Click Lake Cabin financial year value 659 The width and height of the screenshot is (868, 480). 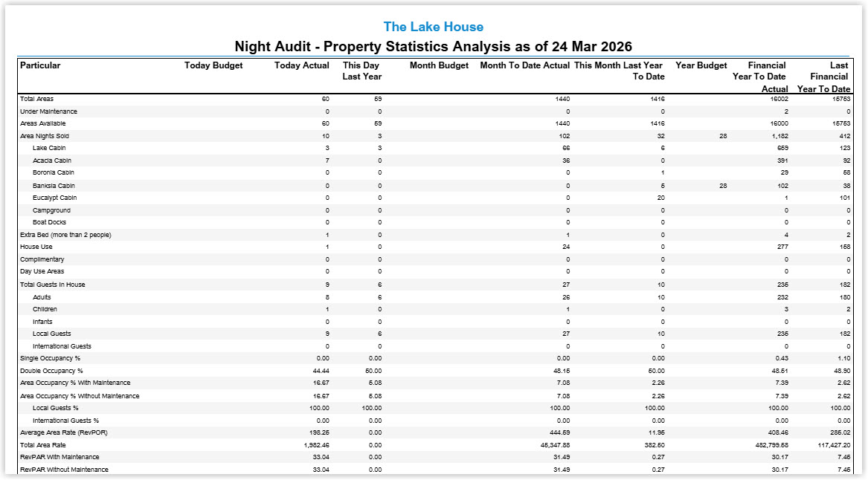(x=782, y=148)
